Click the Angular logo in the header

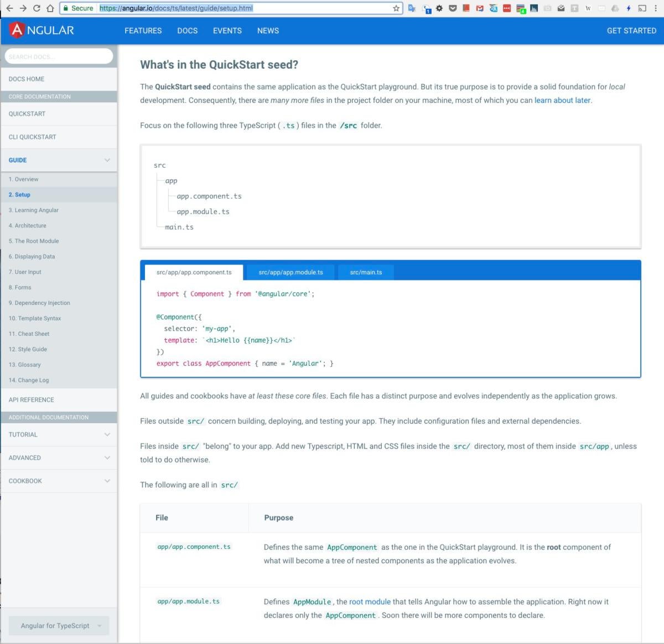click(42, 30)
